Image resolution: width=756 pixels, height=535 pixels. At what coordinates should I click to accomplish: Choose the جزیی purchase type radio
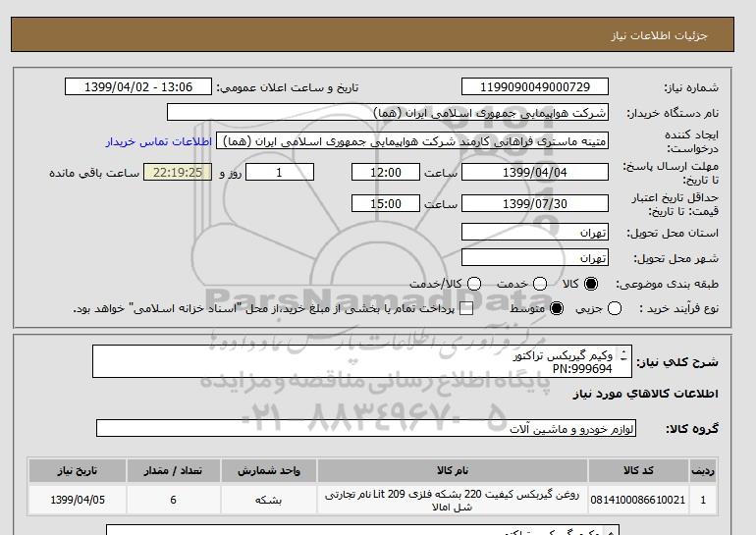615,308
